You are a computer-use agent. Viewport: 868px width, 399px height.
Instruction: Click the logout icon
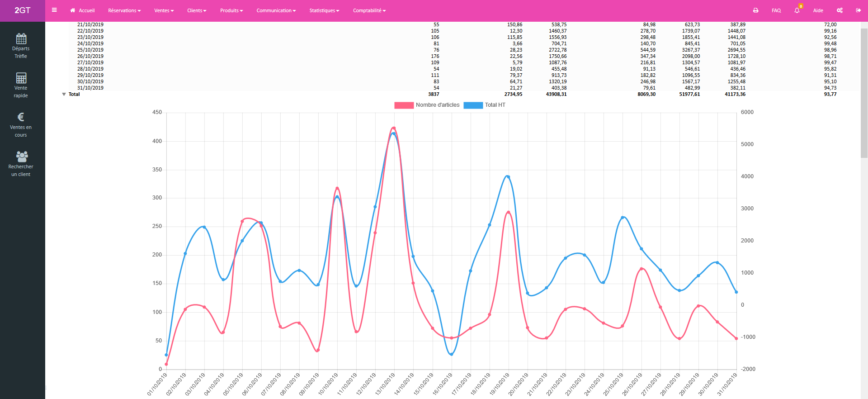[858, 10]
